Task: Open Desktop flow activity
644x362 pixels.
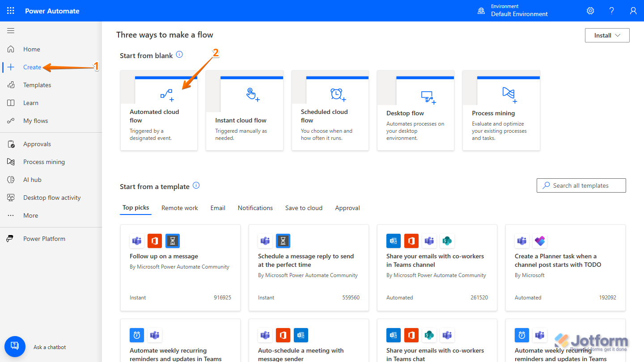Action: click(11, 197)
